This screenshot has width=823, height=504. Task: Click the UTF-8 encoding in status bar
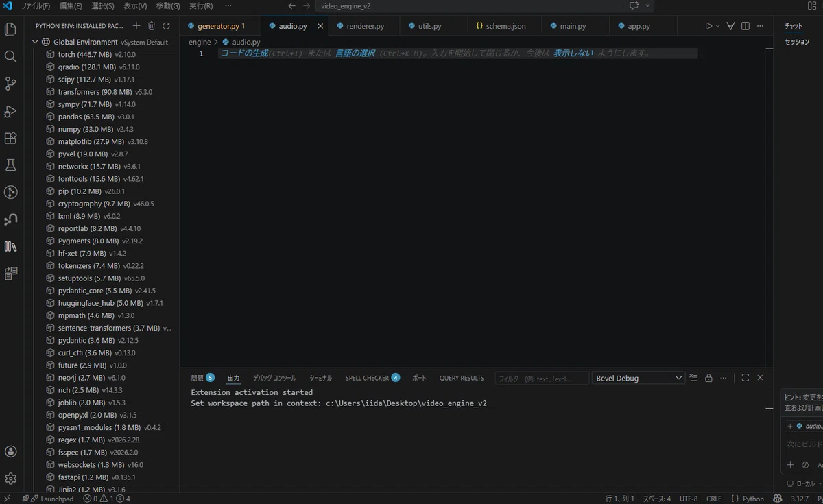[689, 499]
